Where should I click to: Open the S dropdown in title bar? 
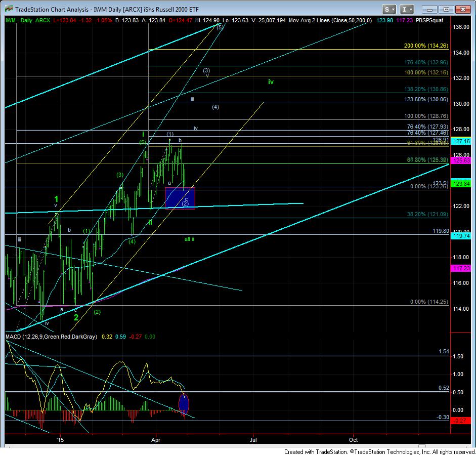pyautogui.click(x=389, y=10)
